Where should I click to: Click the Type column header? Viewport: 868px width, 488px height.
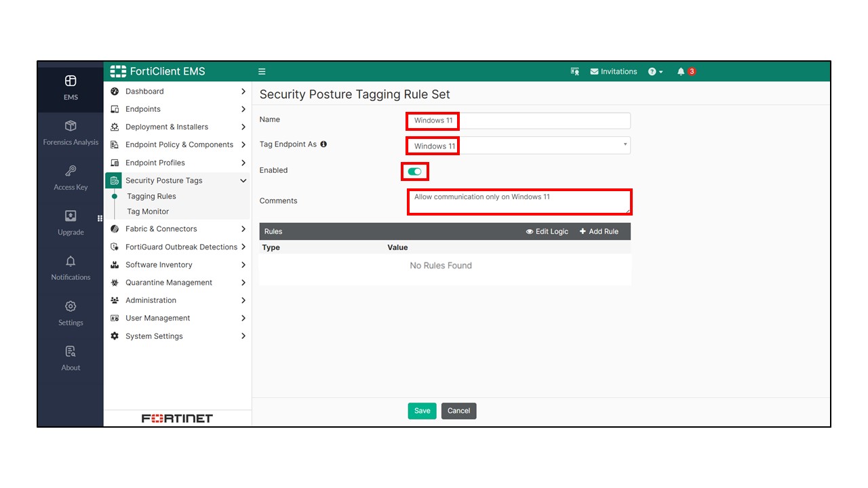[x=271, y=247]
